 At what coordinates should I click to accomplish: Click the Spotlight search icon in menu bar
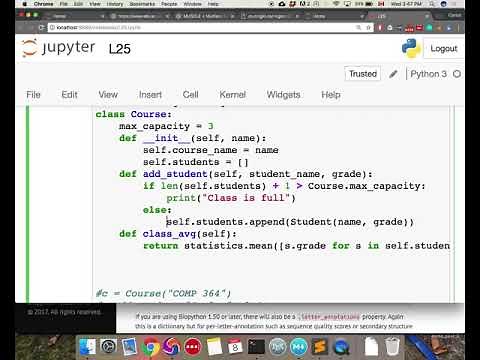pos(432,4)
